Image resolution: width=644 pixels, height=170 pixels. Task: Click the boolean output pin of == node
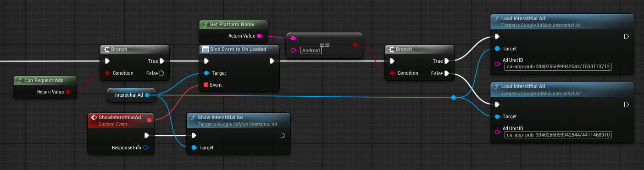(x=355, y=45)
